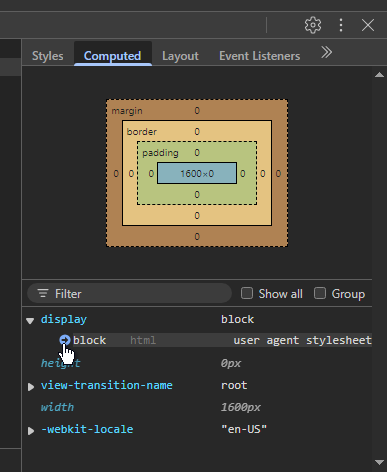This screenshot has width=388, height=472.
Task: Click the "en-US" locale value
Action: (244, 429)
